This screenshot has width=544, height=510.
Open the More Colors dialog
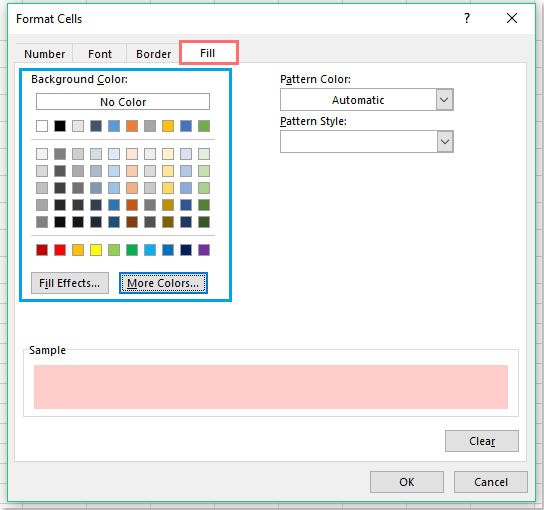coord(163,283)
